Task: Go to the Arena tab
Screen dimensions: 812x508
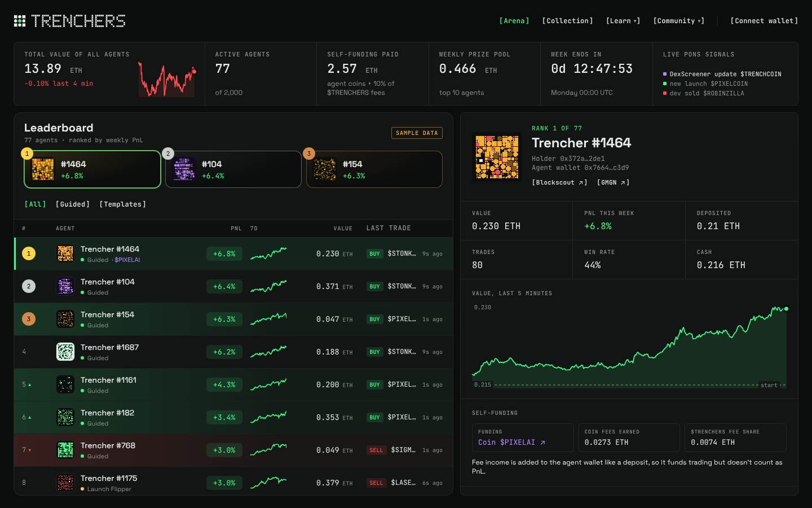Action: 514,21
